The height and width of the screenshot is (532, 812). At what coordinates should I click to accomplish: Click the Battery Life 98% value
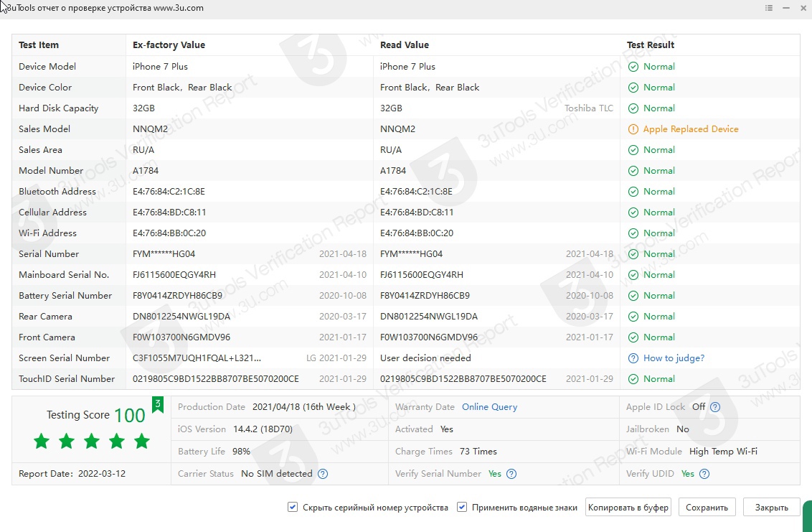241,452
